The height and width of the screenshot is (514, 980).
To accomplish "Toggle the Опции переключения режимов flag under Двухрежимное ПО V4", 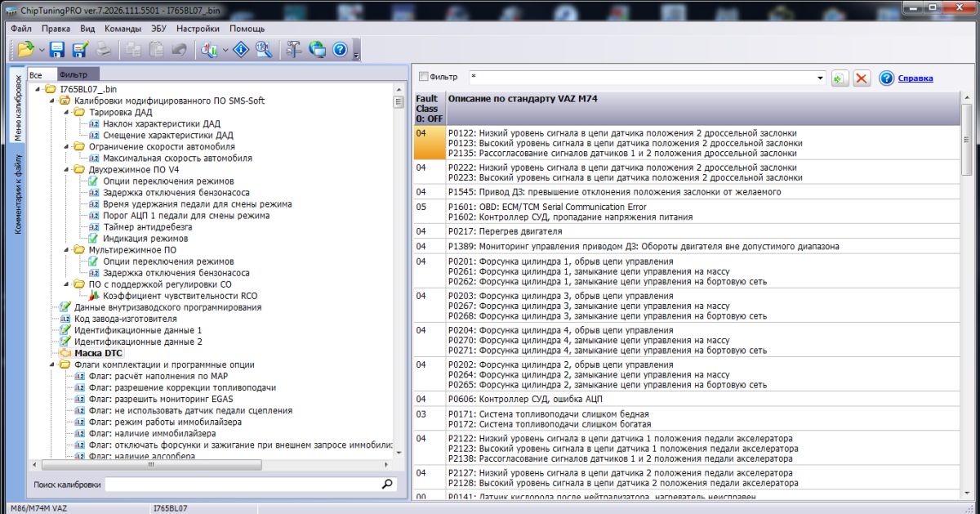I will [168, 181].
